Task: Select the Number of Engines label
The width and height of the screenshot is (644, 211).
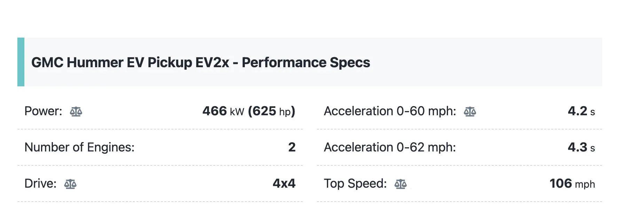Action: tap(79, 147)
